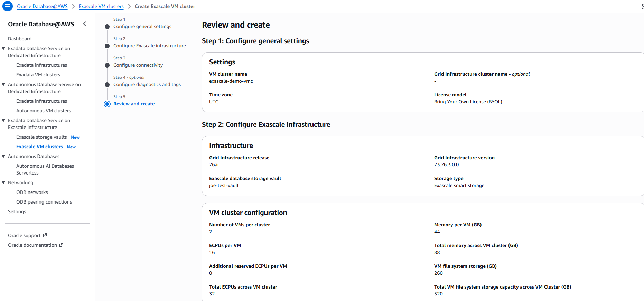This screenshot has height=301, width=644.
Task: Collapse Exadata Database Service on Dedicated Infrastructure
Action: [x=3, y=48]
